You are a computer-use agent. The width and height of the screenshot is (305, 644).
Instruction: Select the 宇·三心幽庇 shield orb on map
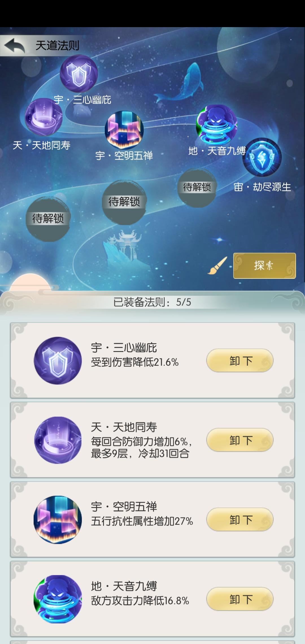click(x=79, y=74)
